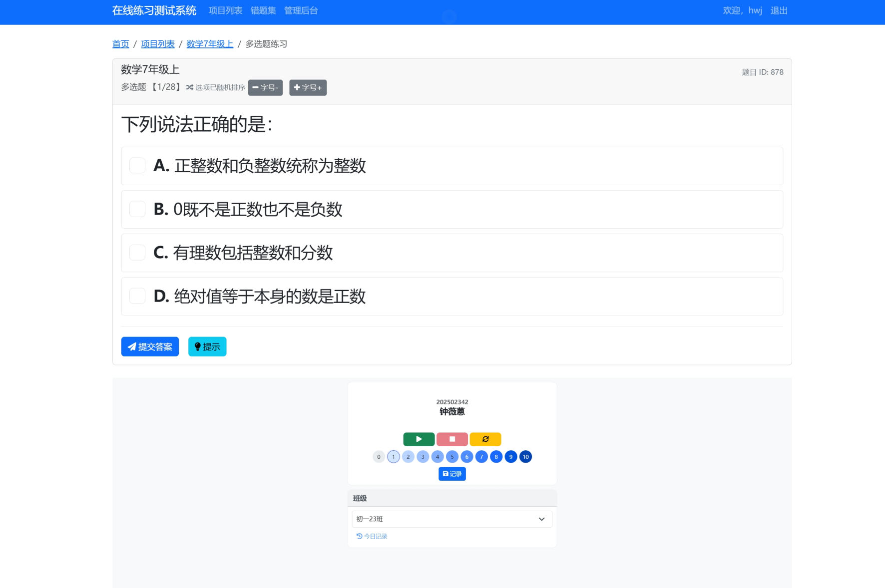
Task: Click the yellow refresh button
Action: [485, 439]
